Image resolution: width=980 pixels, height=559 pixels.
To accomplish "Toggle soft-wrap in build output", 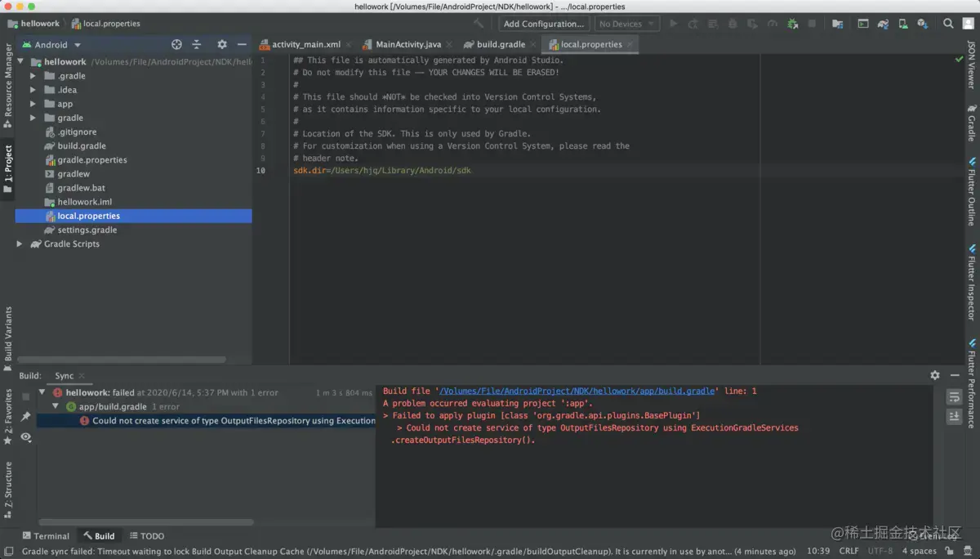I will pos(954,397).
